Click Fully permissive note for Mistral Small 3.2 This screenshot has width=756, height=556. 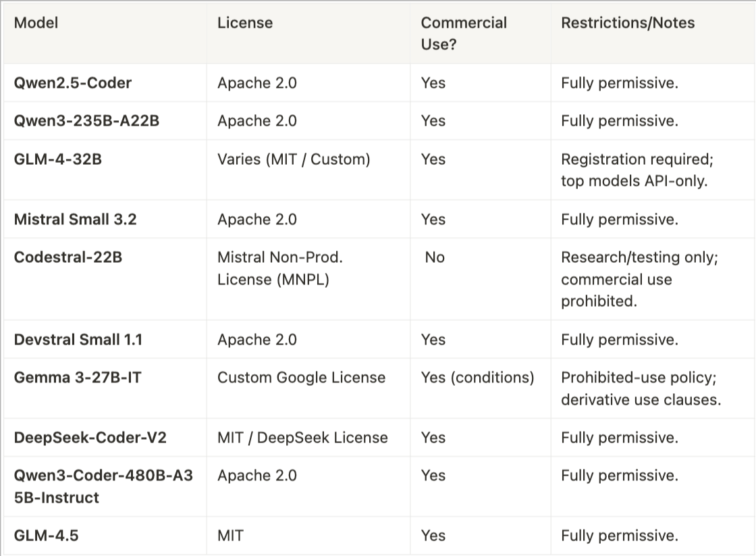(x=620, y=219)
